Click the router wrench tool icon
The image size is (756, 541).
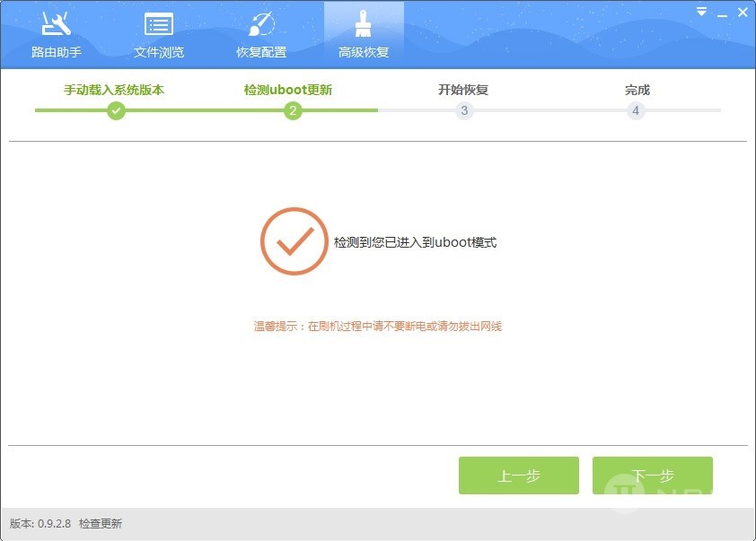(x=56, y=23)
